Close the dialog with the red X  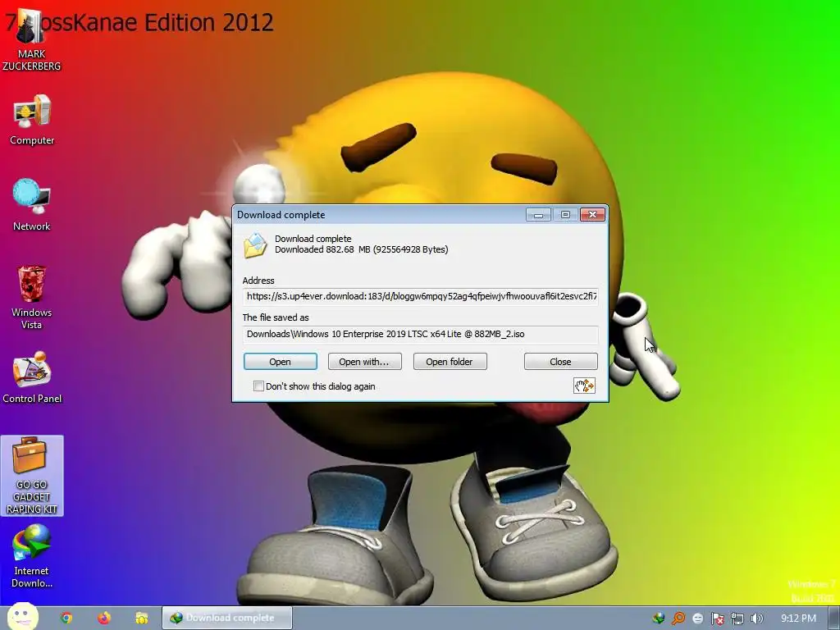[x=592, y=215]
